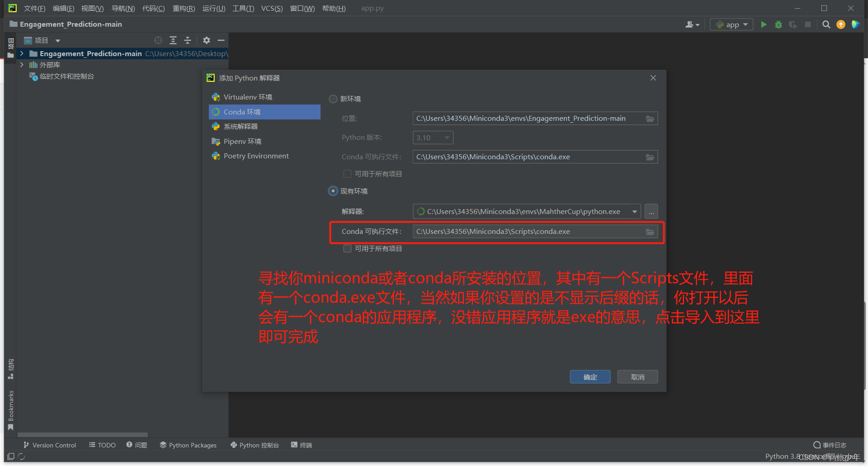Click the existing-environment Conda executable path field

pyautogui.click(x=535, y=232)
